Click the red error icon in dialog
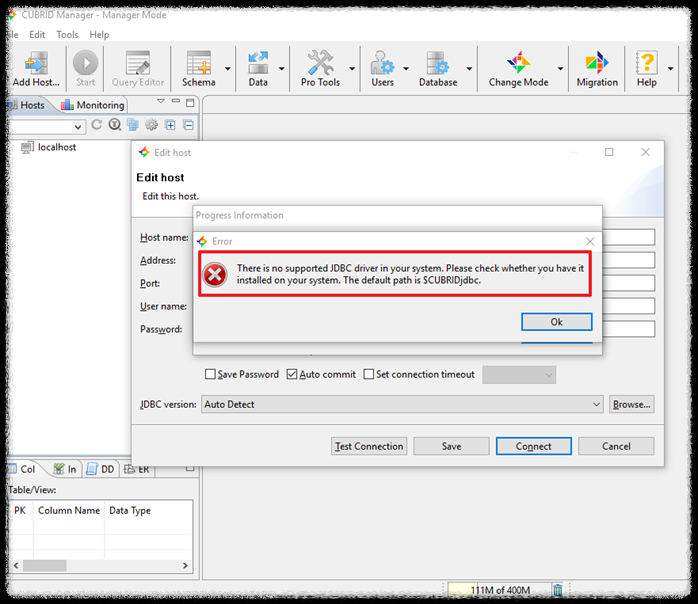698x604 pixels. click(215, 275)
